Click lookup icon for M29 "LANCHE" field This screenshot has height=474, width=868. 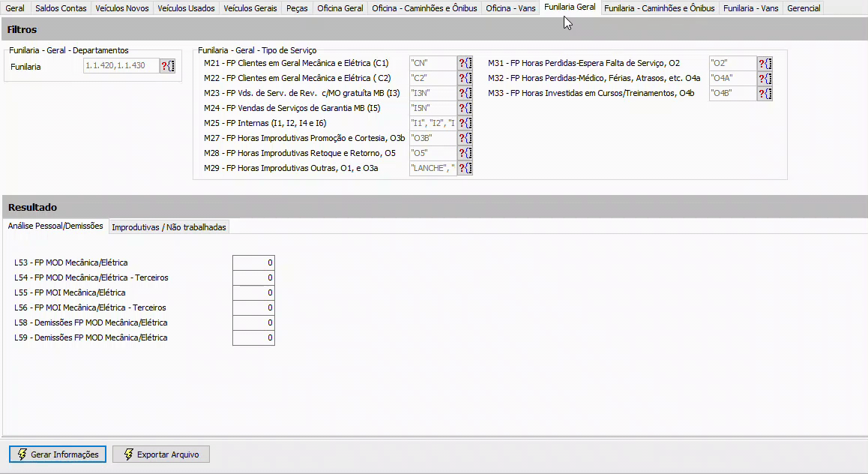click(x=465, y=168)
